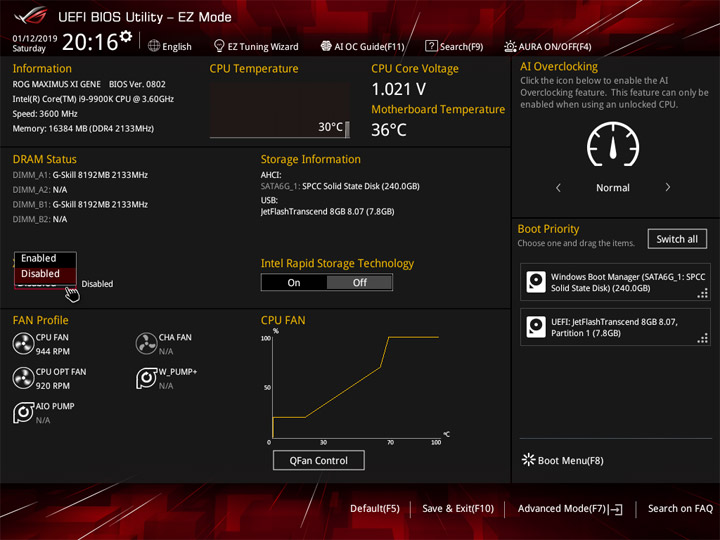This screenshot has height=540, width=720.
Task: Click the 1.021 V core voltage value
Action: 399,89
